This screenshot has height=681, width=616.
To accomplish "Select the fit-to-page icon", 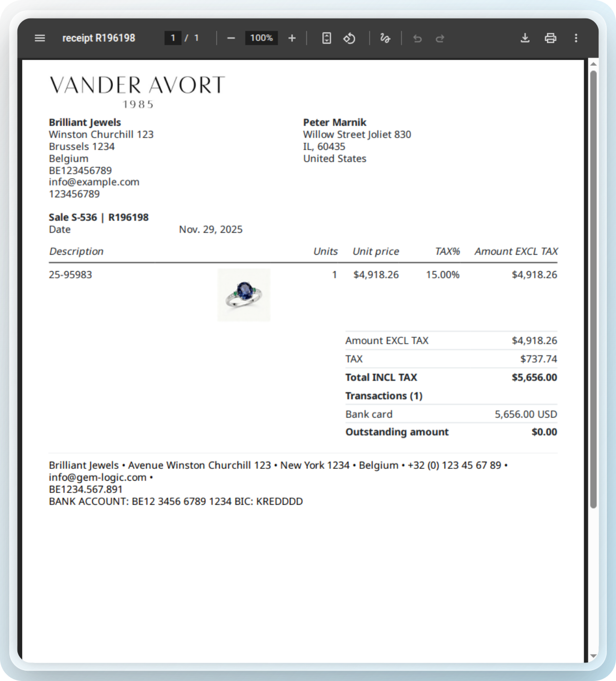I will [326, 38].
